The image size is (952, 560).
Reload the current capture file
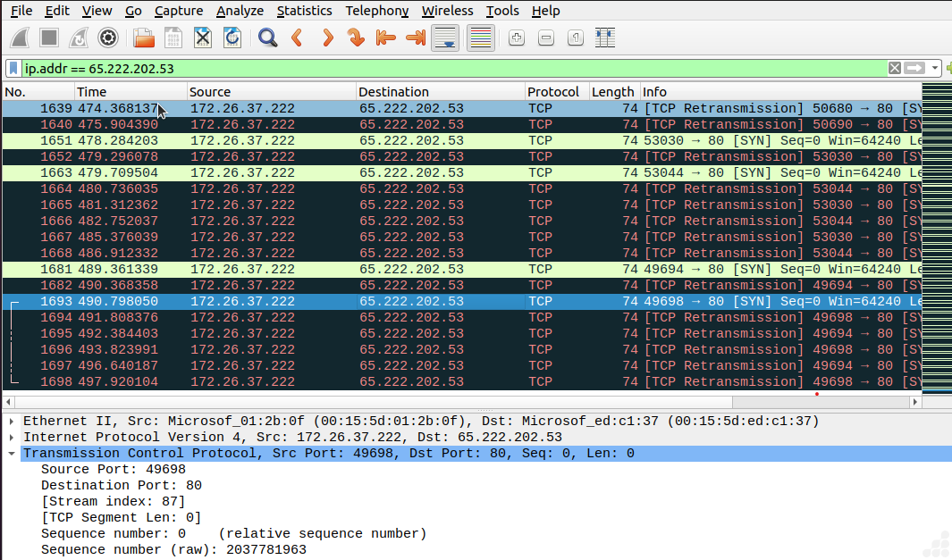point(232,38)
